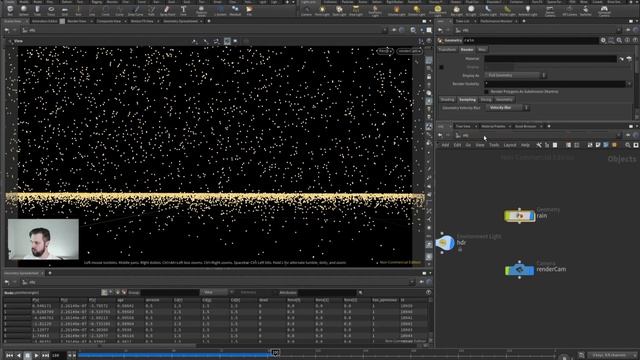
Task: Open material chooser icon next to Material field
Action: pyautogui.click(x=629, y=59)
